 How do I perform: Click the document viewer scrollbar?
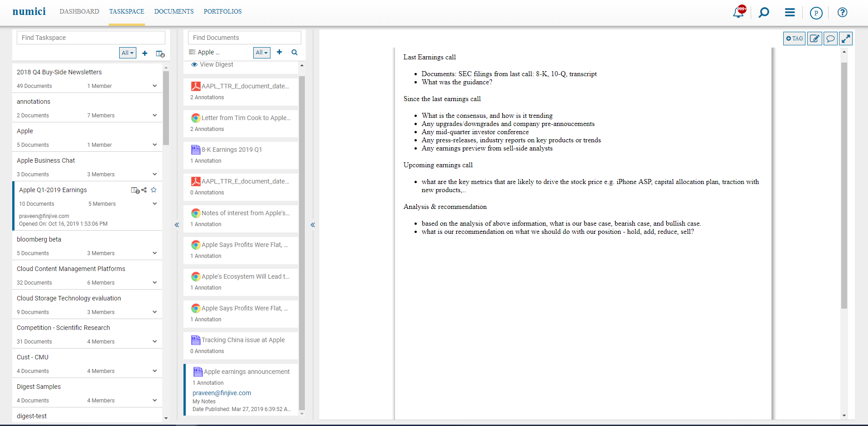pos(844,185)
